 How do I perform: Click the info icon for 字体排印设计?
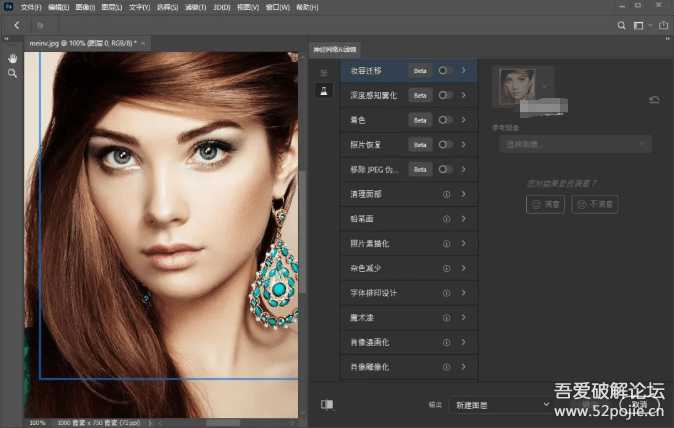click(447, 293)
